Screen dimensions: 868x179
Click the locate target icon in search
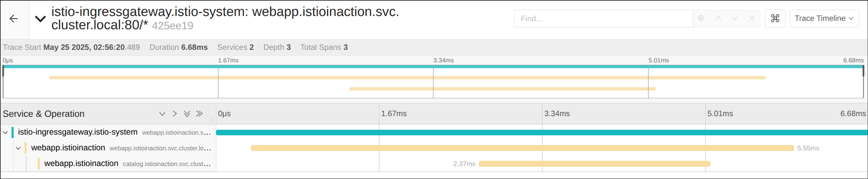[x=701, y=18]
